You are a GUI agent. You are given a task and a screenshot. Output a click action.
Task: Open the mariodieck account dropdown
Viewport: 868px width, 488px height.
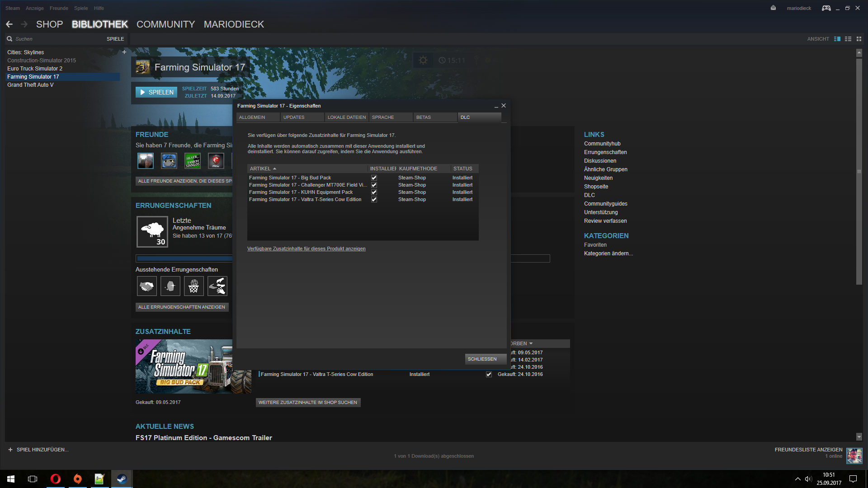799,8
